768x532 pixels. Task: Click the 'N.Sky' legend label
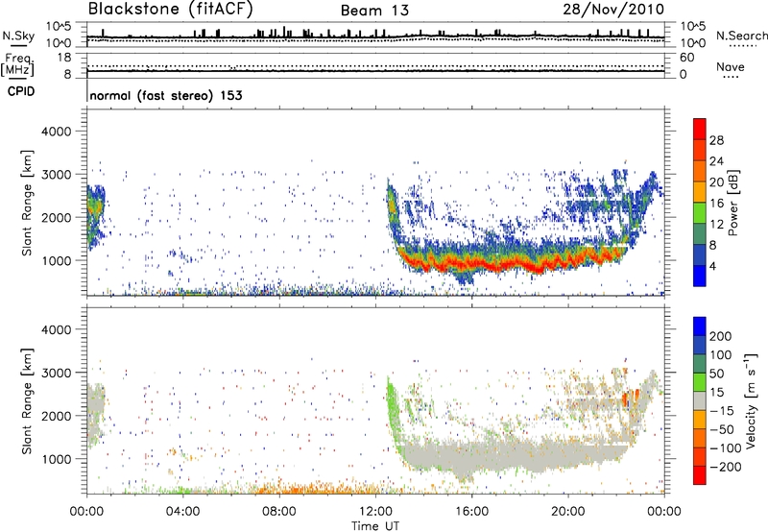pos(18,36)
